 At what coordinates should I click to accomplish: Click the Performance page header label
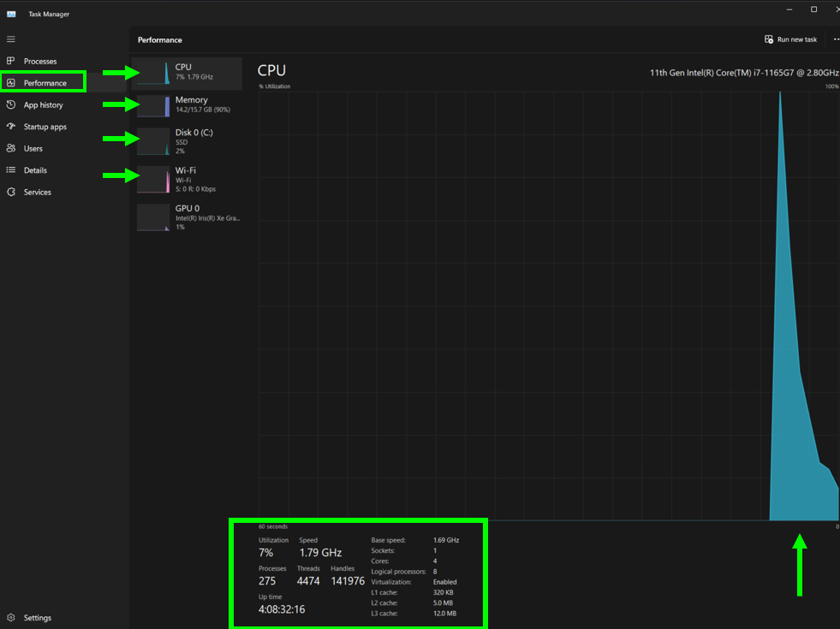160,40
